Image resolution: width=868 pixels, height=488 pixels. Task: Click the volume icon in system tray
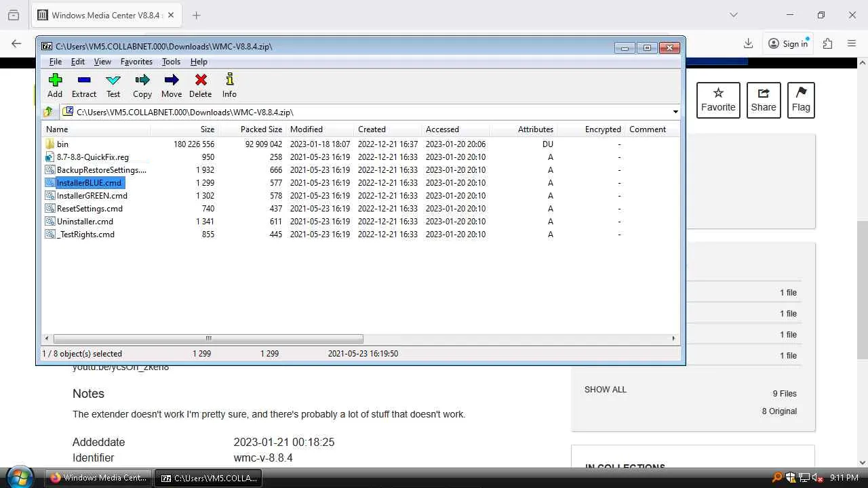coord(818,478)
